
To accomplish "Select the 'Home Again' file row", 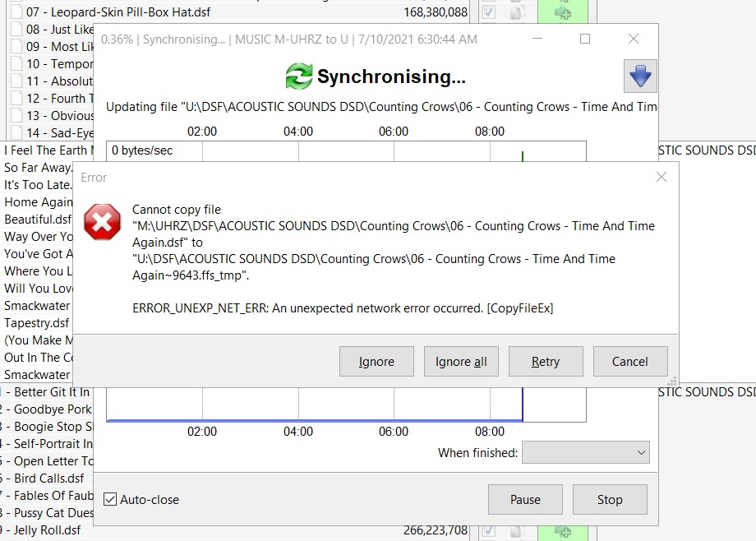I will pos(38,202).
